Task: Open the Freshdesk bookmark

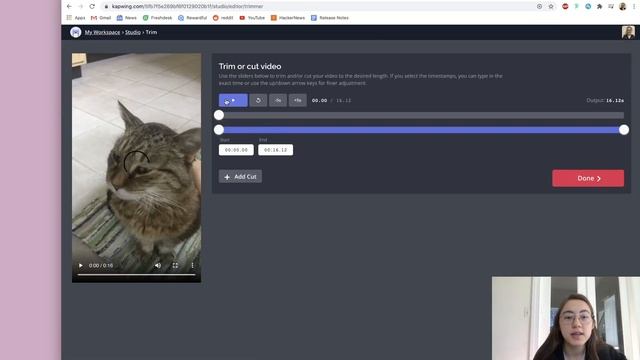Action: coord(157,18)
